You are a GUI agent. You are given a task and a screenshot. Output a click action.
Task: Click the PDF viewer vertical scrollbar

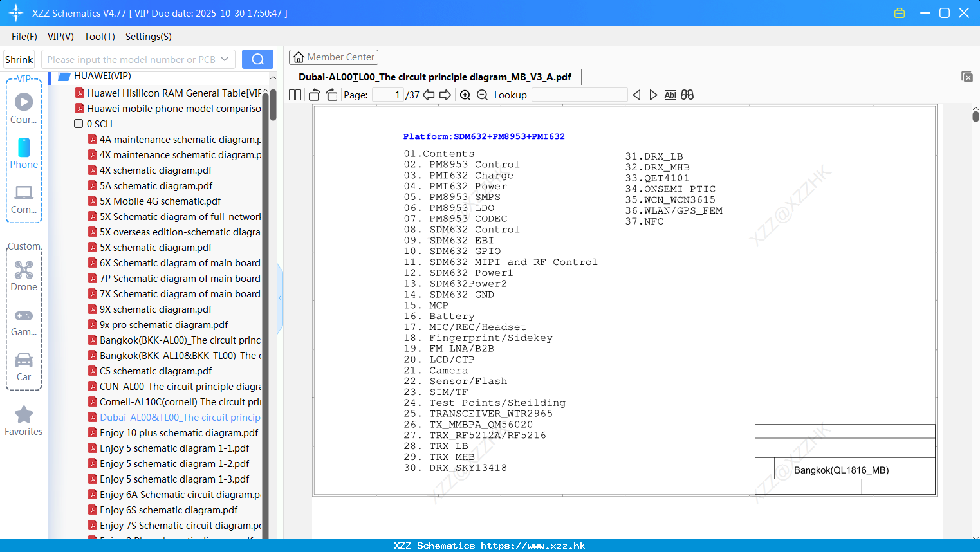click(x=975, y=116)
